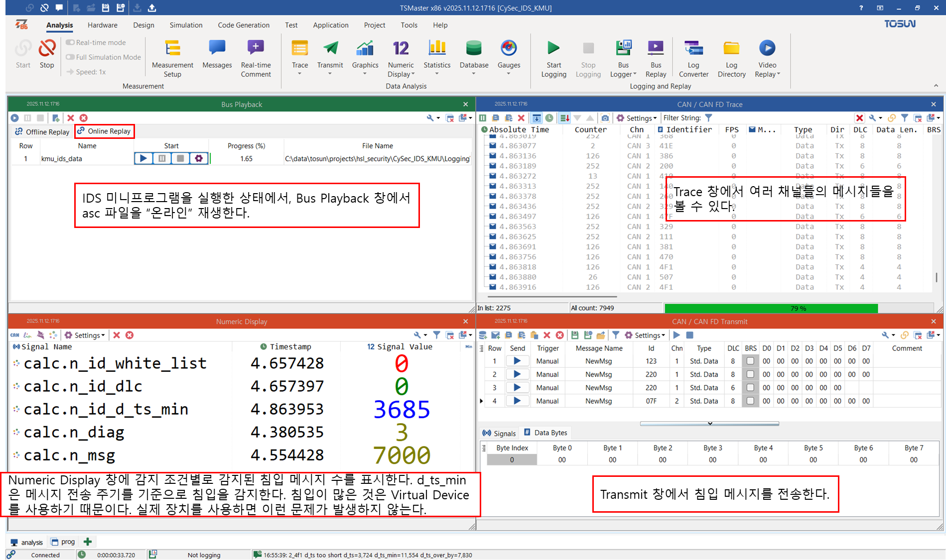Expand the Database dropdown arrow
Image resolution: width=946 pixels, height=560 pixels.
tap(474, 74)
